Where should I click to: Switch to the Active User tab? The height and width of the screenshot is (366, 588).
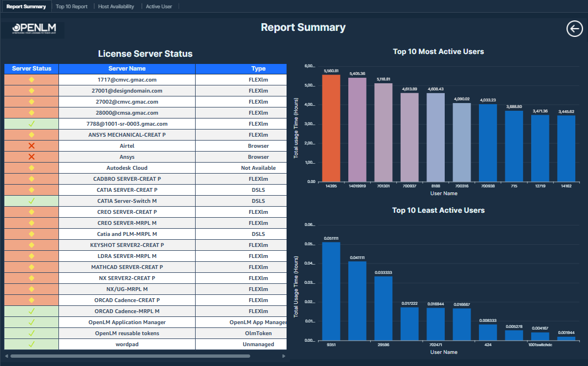[159, 6]
